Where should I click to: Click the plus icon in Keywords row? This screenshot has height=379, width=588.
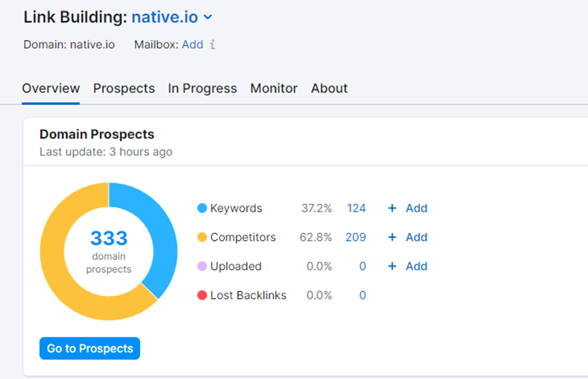(x=392, y=208)
